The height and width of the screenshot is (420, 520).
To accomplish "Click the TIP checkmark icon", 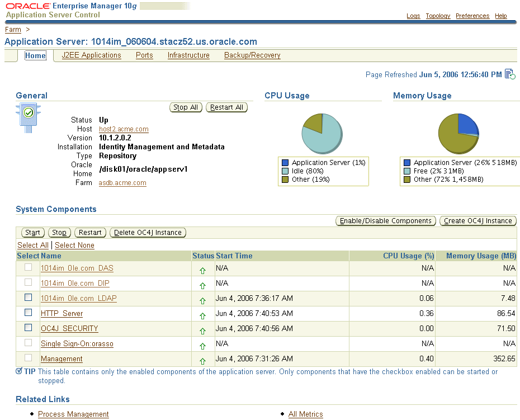I will 19,371.
